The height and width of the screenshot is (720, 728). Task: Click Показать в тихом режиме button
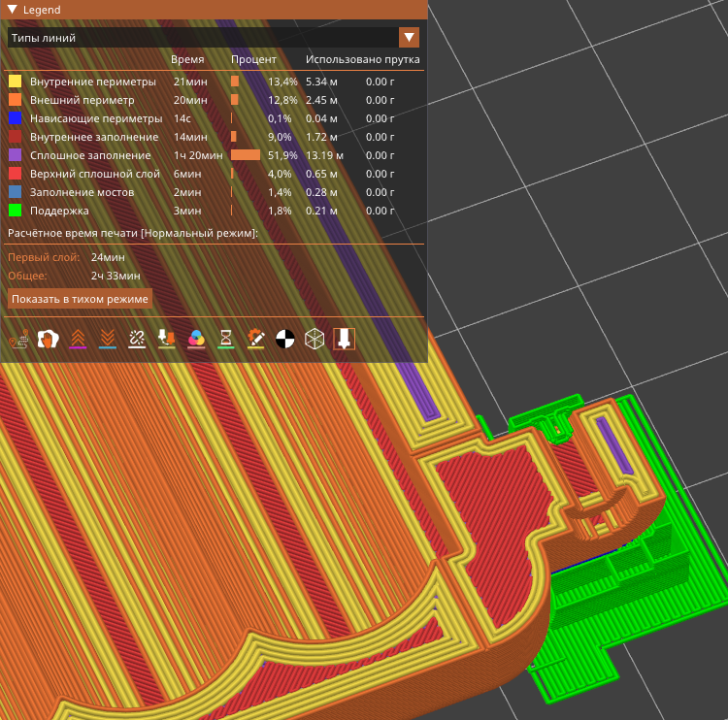(80, 299)
